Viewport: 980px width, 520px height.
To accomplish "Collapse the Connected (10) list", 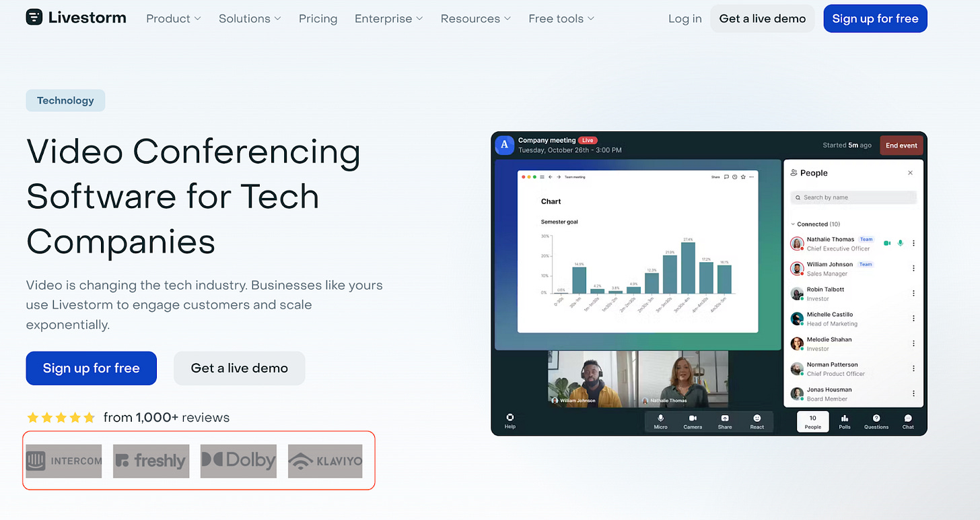I will click(816, 224).
